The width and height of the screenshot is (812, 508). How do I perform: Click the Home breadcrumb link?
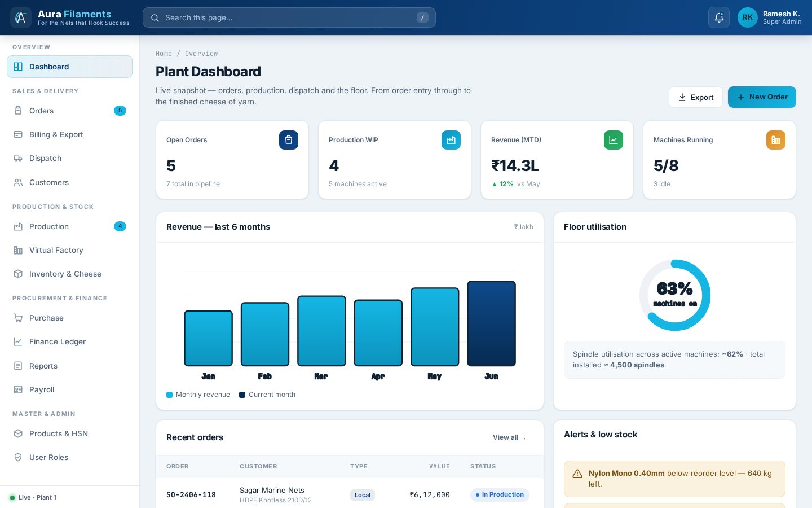(164, 54)
